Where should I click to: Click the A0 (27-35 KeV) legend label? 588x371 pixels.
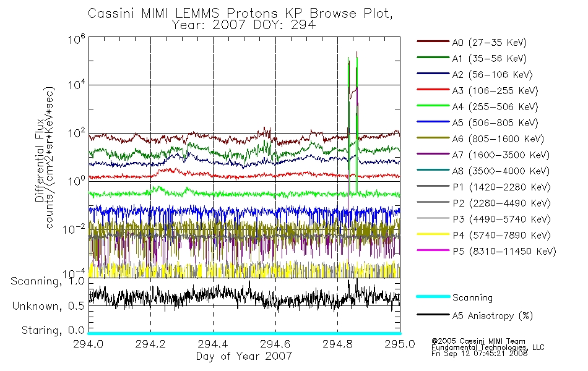490,43
